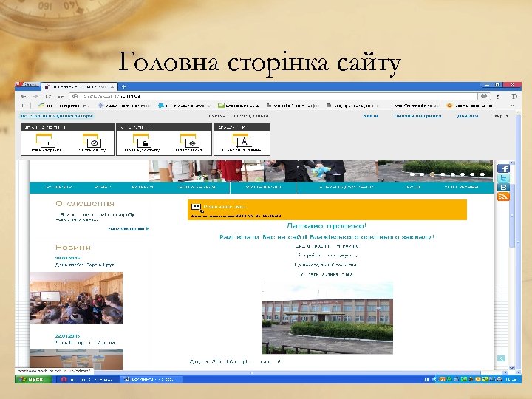
Task: Open the Windows 'пуск' Start button
Action: point(33,379)
